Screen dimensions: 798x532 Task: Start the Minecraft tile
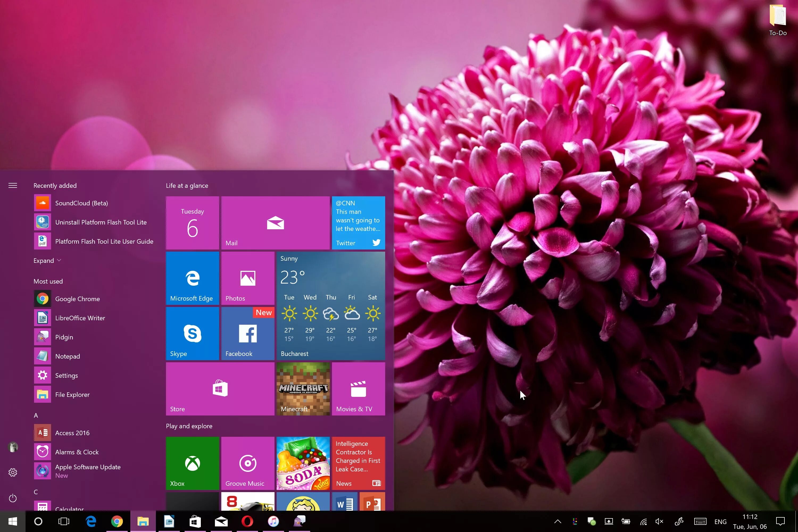[303, 388]
